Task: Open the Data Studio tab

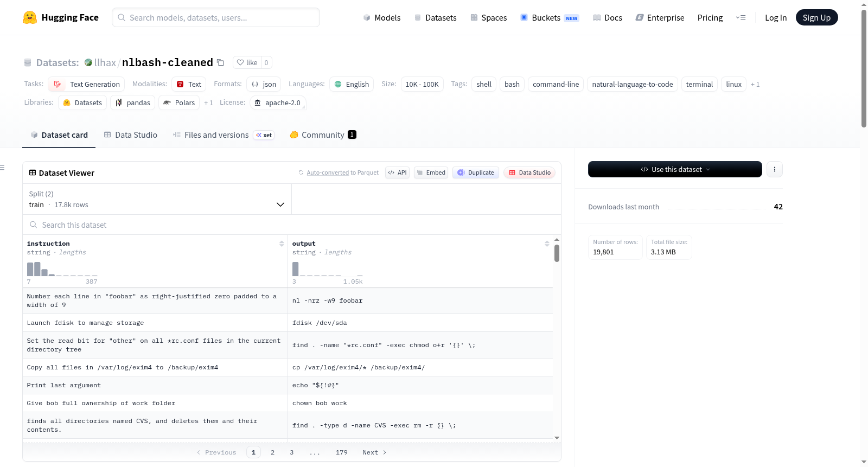Action: point(131,135)
